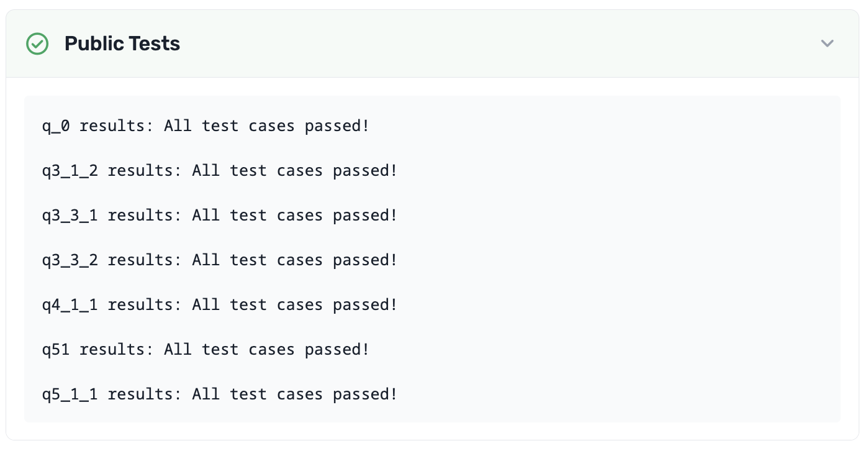Click the q4_1_1 test name

click(x=70, y=305)
